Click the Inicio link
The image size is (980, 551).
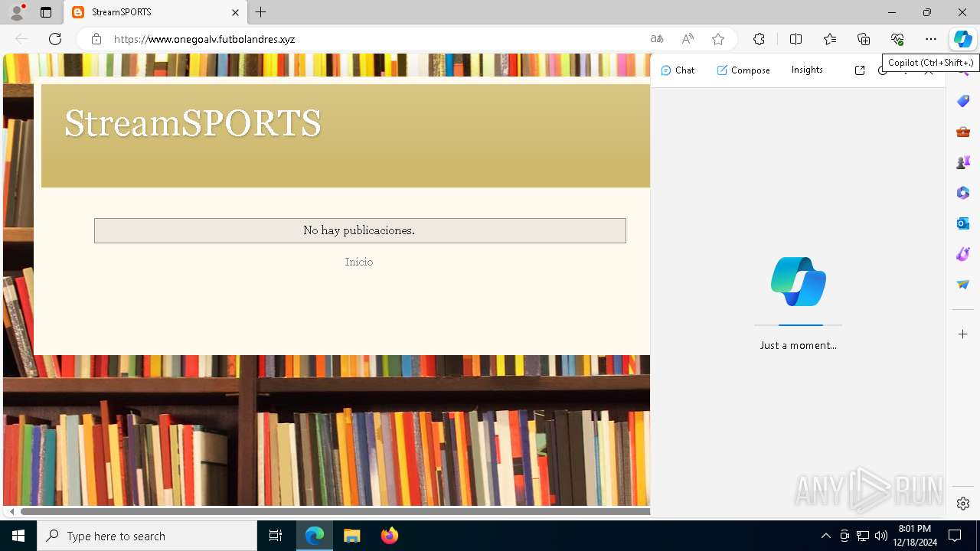coord(359,262)
